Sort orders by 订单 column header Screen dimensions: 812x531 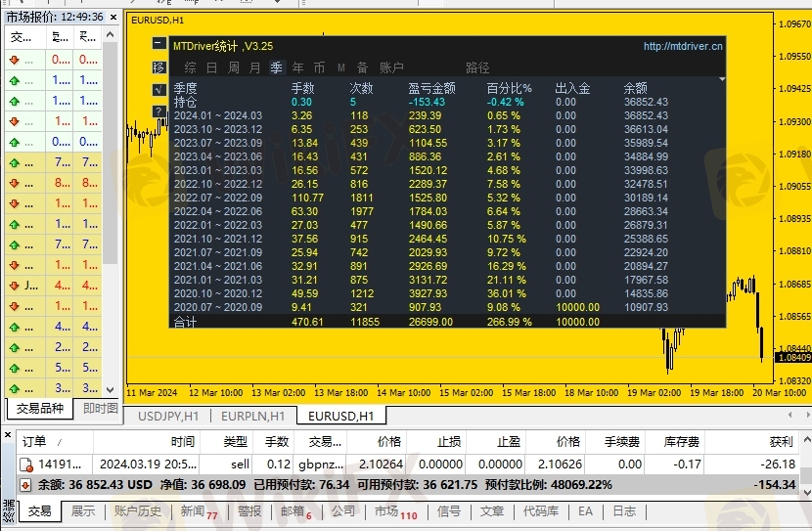[x=55, y=442]
